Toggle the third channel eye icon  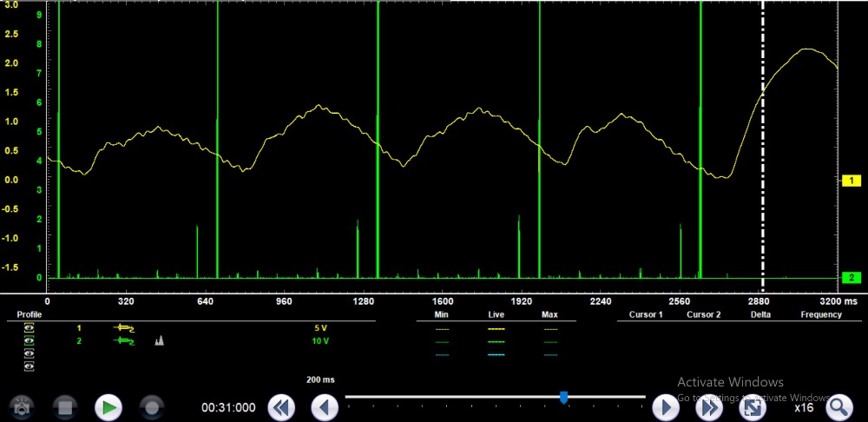point(30,353)
